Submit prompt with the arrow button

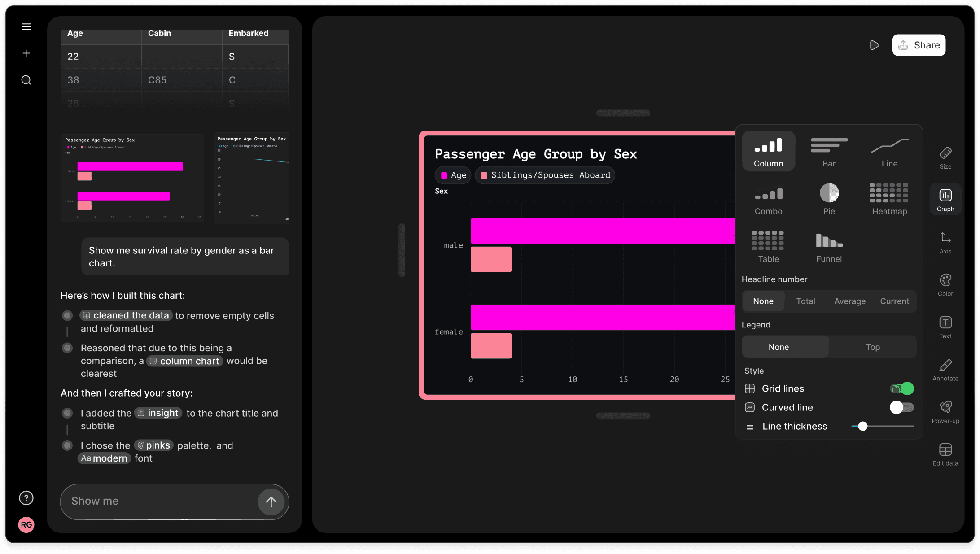tap(271, 502)
